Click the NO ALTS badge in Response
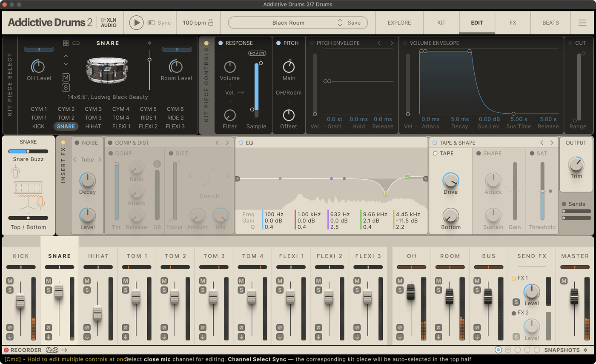The height and width of the screenshot is (364, 596). (x=257, y=53)
